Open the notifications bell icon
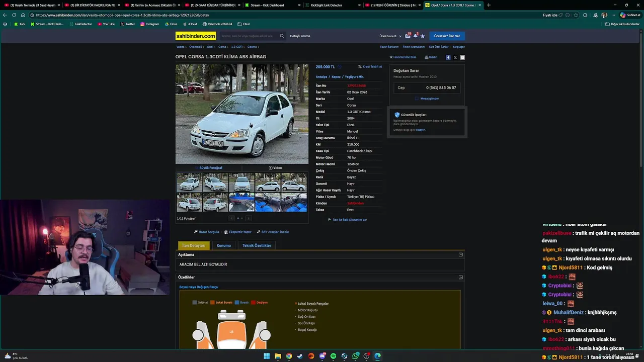 [416, 36]
